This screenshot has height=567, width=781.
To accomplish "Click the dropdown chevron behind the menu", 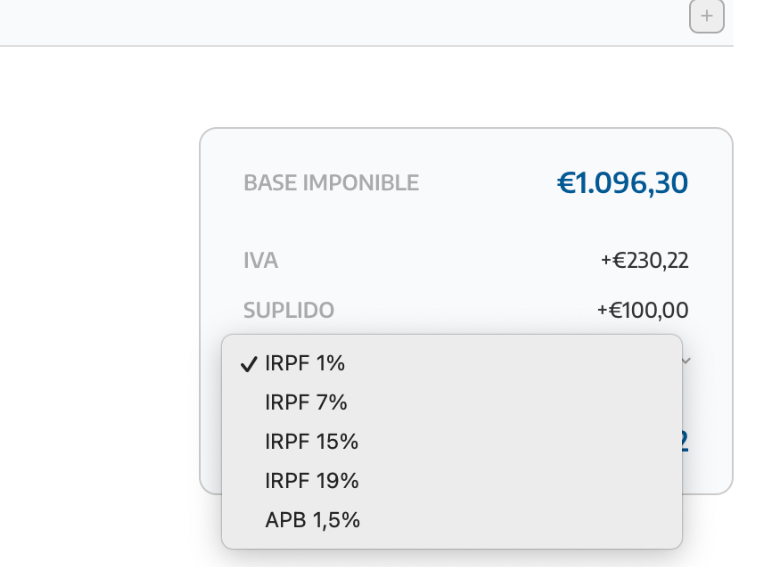I will click(x=686, y=360).
